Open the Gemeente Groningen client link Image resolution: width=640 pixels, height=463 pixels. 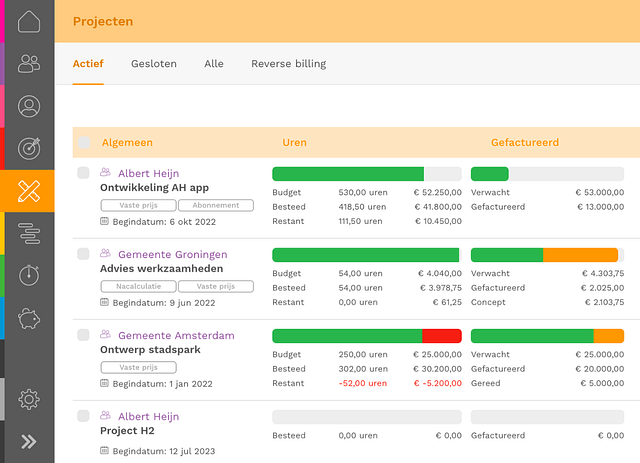[173, 254]
